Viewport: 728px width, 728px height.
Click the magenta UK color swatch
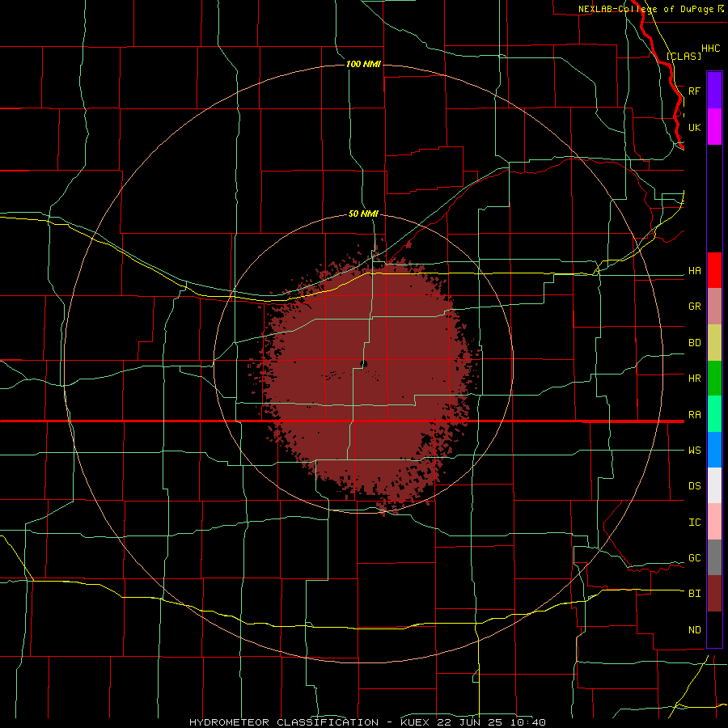[714, 127]
